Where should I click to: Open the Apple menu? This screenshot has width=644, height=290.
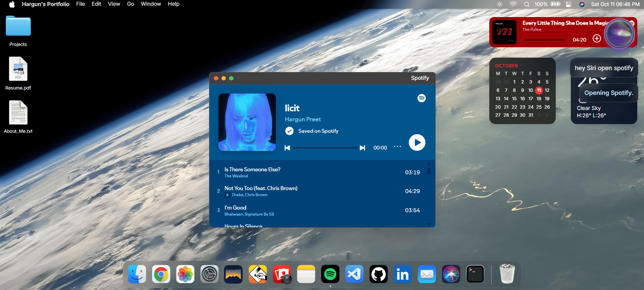pos(12,4)
